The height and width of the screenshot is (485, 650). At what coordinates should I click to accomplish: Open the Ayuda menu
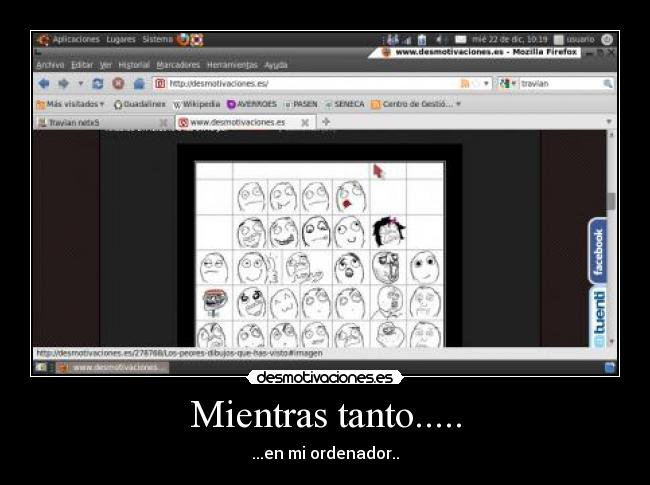[x=276, y=65]
